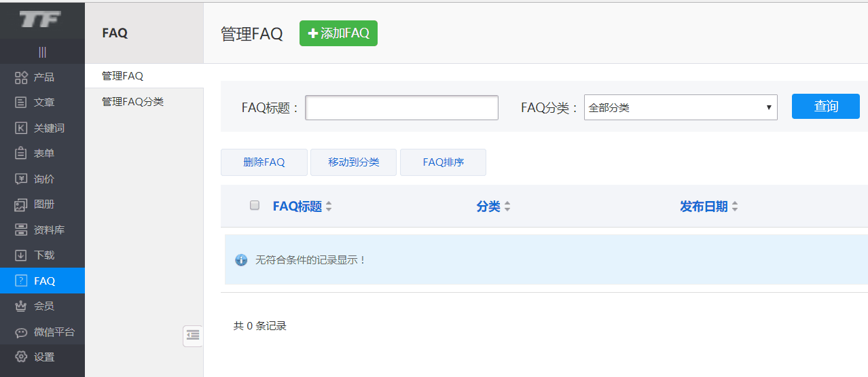
Task: Sort by 发布日期 column arrows
Action: [x=735, y=207]
